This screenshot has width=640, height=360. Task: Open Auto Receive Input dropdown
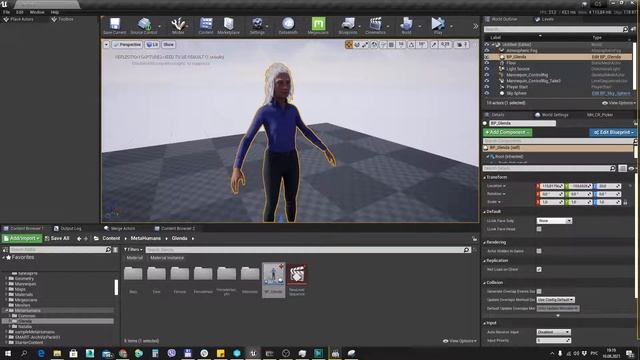(x=553, y=332)
